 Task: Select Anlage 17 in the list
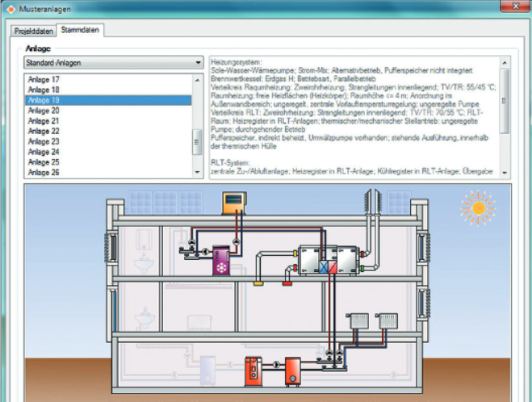tap(108, 80)
